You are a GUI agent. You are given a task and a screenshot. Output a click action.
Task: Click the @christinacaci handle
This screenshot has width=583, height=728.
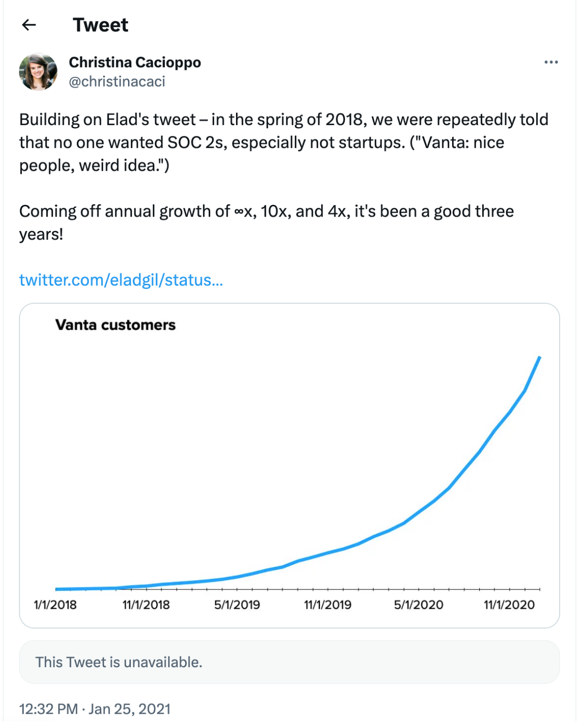tap(117, 81)
